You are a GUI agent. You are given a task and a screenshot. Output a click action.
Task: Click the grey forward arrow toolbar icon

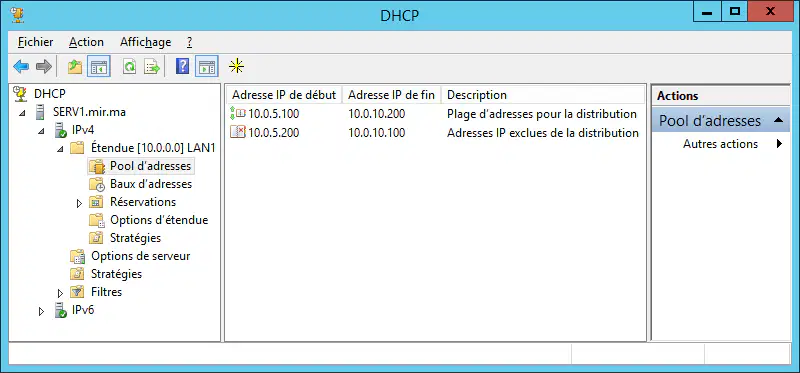tap(44, 66)
